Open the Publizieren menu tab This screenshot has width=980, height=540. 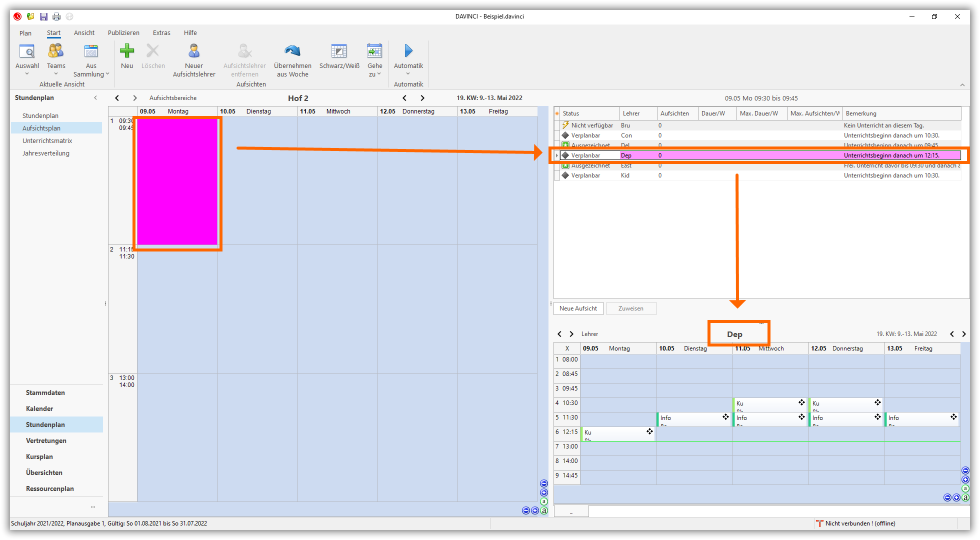[x=123, y=33]
